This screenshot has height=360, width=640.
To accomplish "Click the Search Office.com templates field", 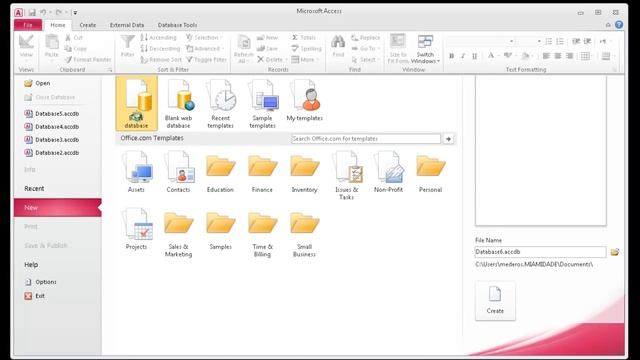I will tap(366, 139).
